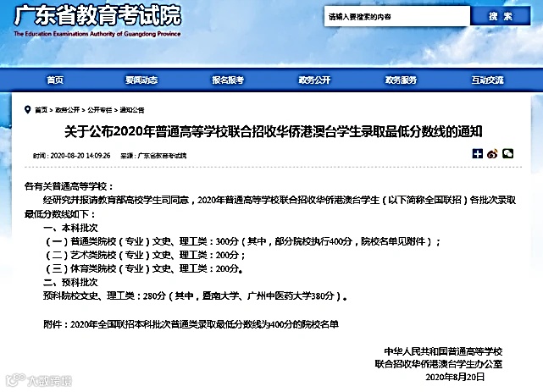The image size is (543, 392).
Task: Click the line 预科院校文史、理工类：280分
Action: (196, 296)
